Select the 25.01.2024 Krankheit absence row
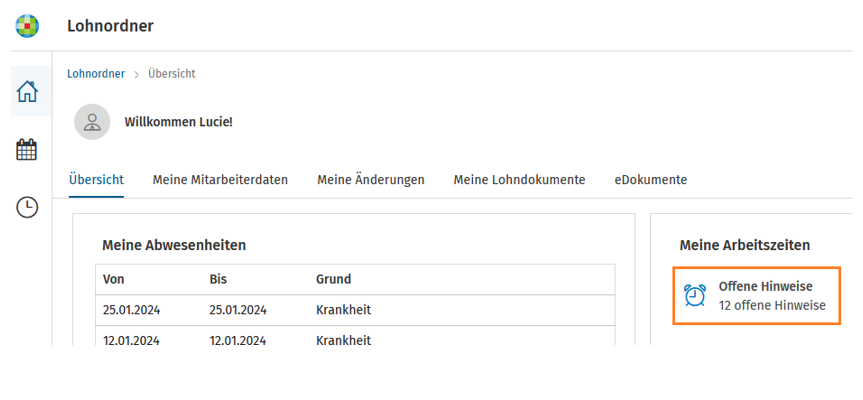This screenshot has width=863, height=400. [x=356, y=310]
